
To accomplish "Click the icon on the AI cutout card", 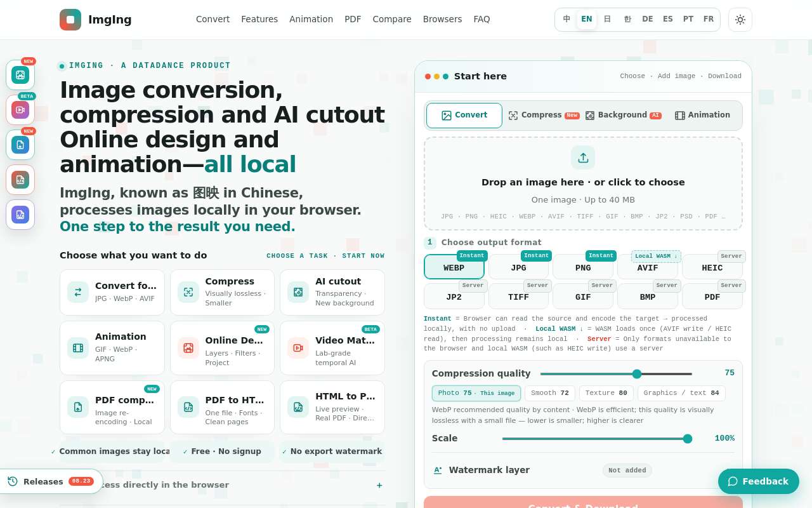I will [298, 292].
